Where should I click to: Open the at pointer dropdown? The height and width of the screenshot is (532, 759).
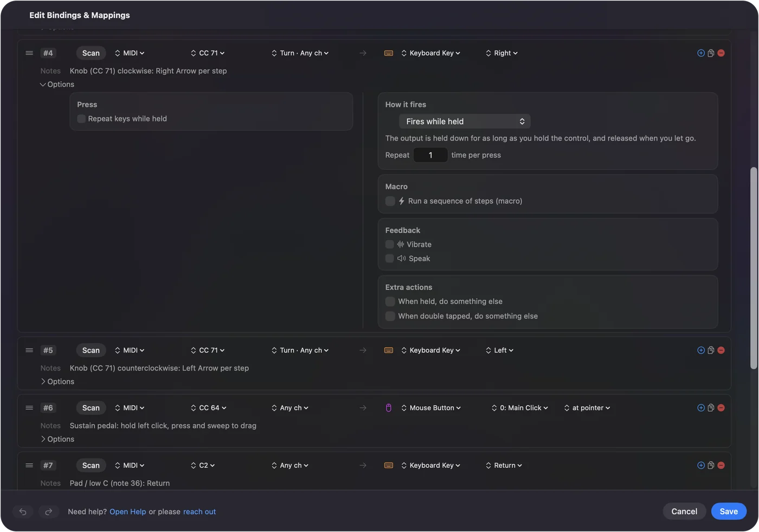click(587, 408)
